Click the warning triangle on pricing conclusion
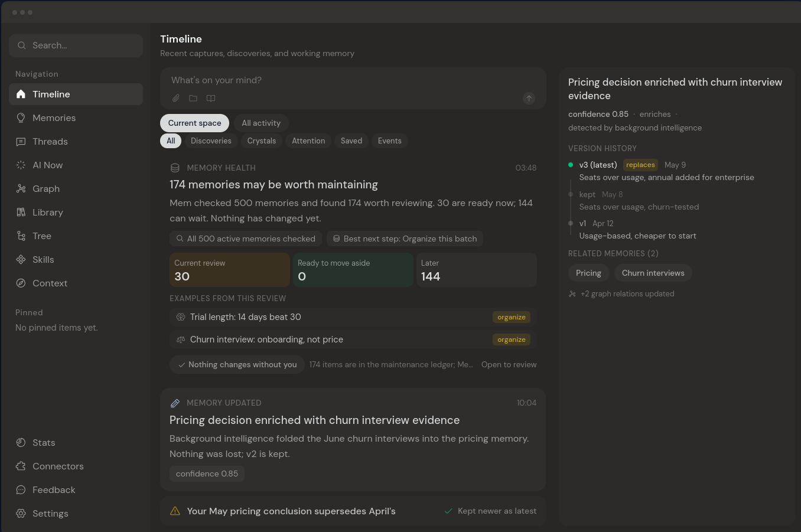The height and width of the screenshot is (532, 801). [x=175, y=511]
